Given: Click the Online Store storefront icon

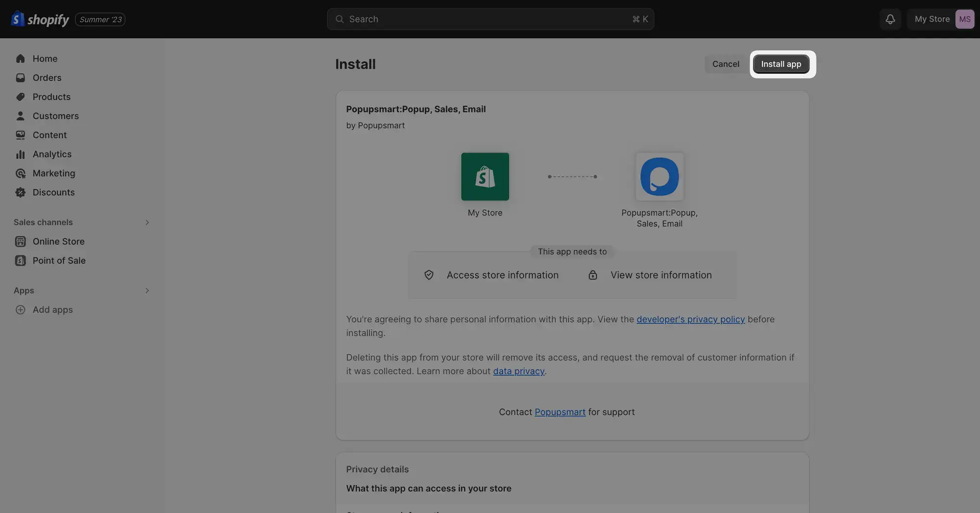Looking at the screenshot, I should 20,242.
